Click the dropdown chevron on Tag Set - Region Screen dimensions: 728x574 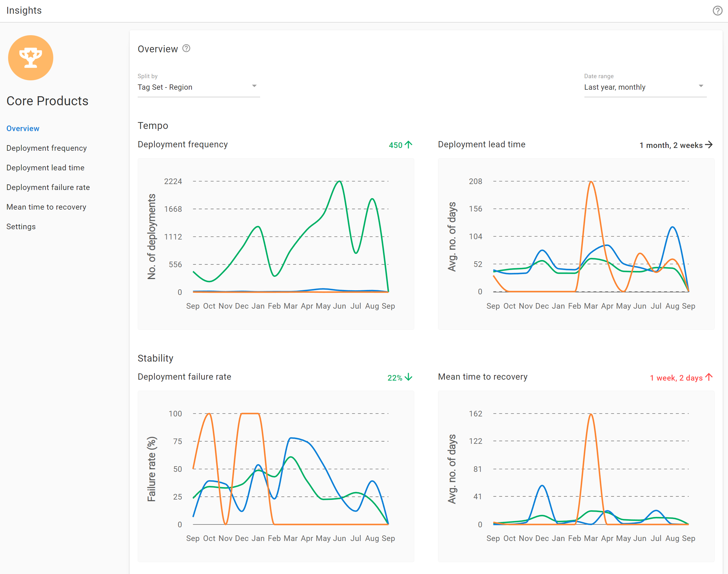tap(255, 86)
